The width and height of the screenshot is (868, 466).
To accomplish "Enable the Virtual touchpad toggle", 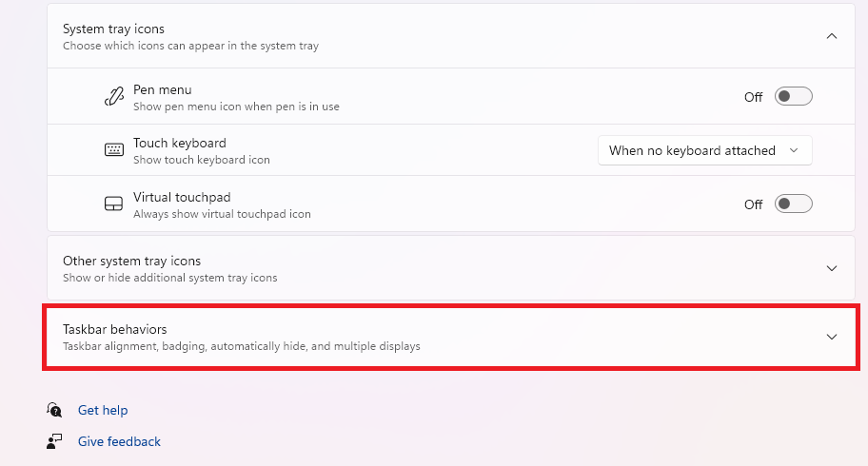I will (x=793, y=204).
